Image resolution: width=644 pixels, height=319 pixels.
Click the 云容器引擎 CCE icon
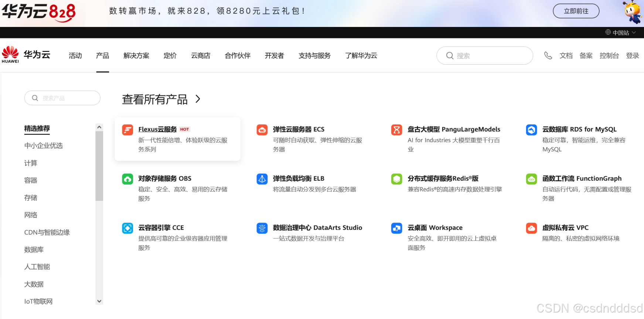coord(127,228)
